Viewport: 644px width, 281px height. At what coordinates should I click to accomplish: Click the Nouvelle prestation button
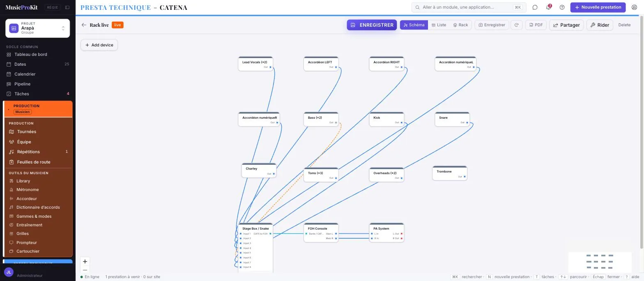click(598, 7)
